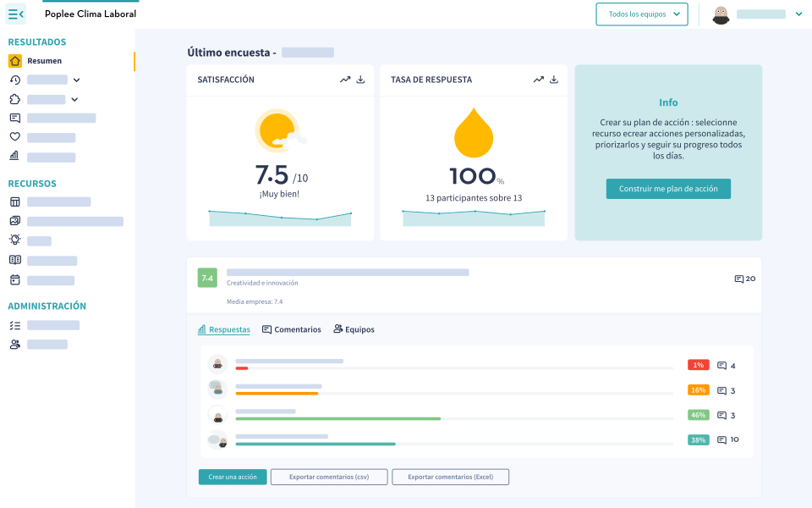This screenshot has height=508, width=812.
Task: Open the trend chart on the Satisfacción card
Action: coord(344,80)
